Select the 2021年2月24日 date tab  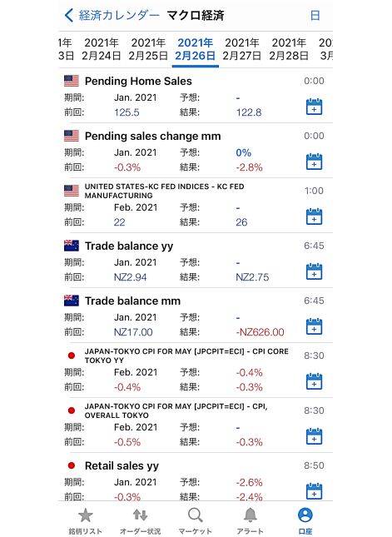(x=102, y=49)
